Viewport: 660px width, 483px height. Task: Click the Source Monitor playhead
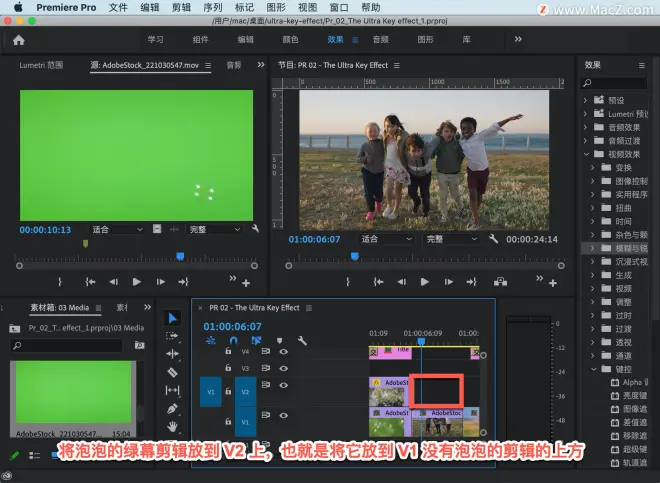click(x=180, y=256)
